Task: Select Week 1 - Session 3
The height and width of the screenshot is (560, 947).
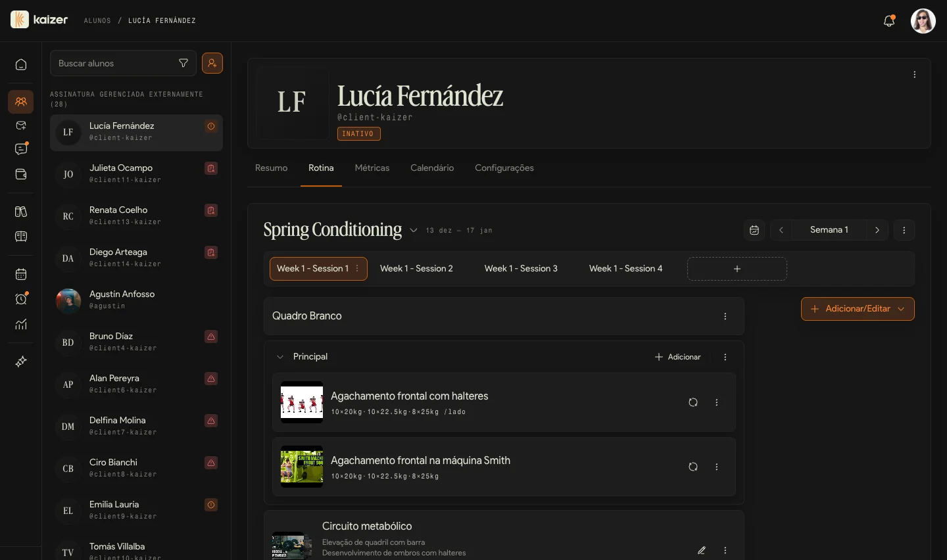Action: (x=521, y=269)
